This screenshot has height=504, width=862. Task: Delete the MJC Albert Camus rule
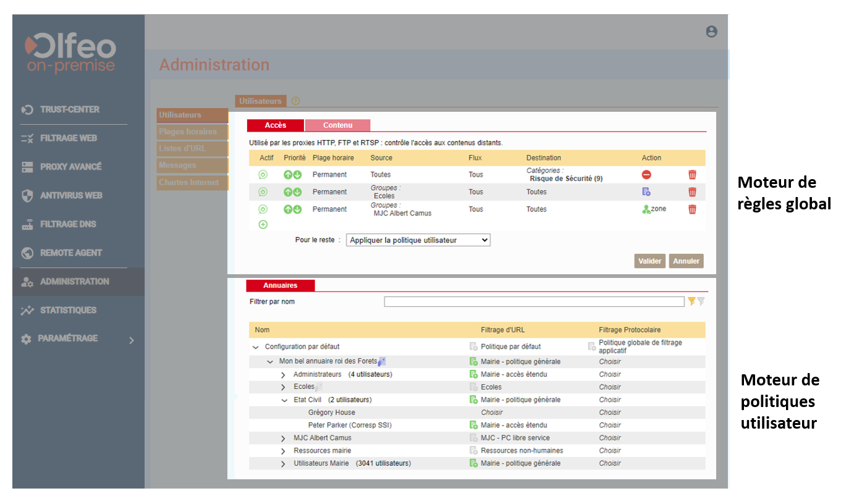(x=692, y=209)
